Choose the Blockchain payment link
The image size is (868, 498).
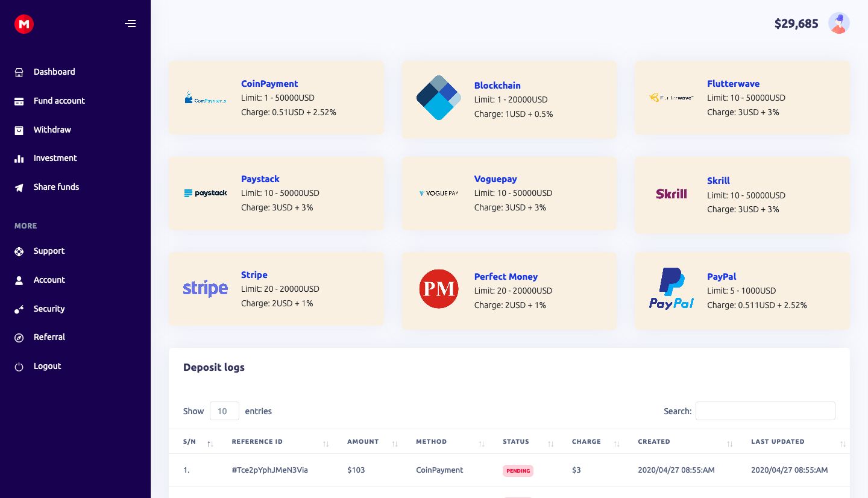(x=497, y=86)
